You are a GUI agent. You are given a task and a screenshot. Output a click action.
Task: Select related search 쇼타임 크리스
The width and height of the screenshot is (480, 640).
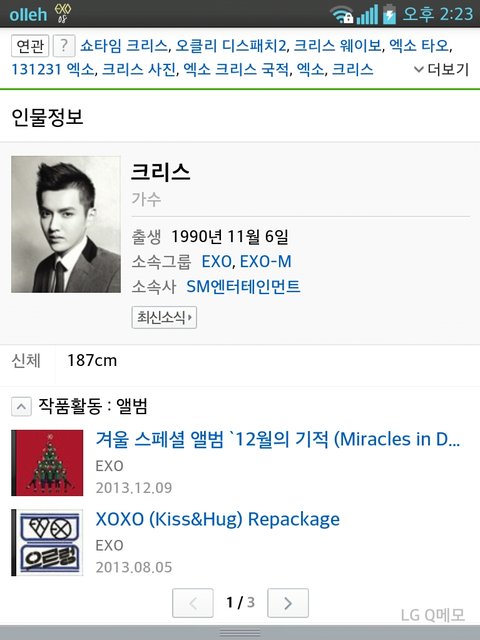click(x=124, y=46)
